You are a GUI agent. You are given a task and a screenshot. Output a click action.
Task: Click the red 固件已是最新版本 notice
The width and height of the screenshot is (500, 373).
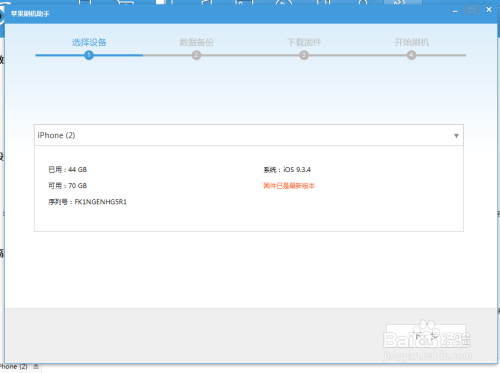point(289,186)
